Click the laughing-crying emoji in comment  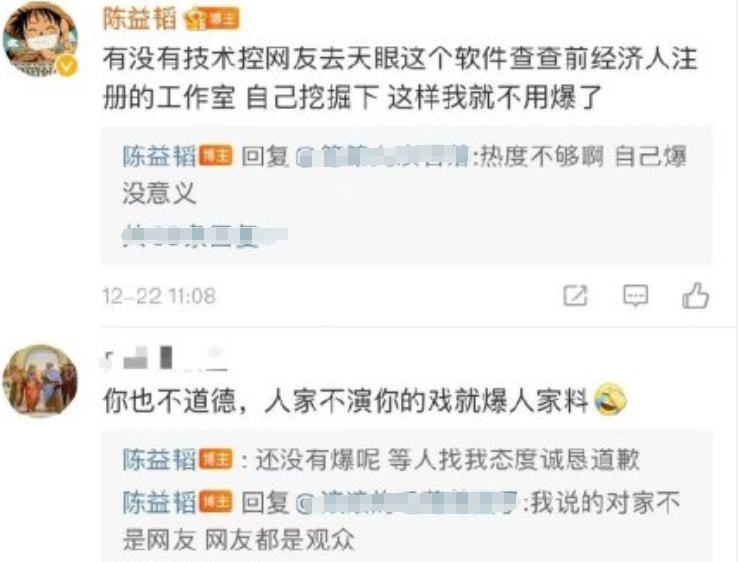(610, 400)
